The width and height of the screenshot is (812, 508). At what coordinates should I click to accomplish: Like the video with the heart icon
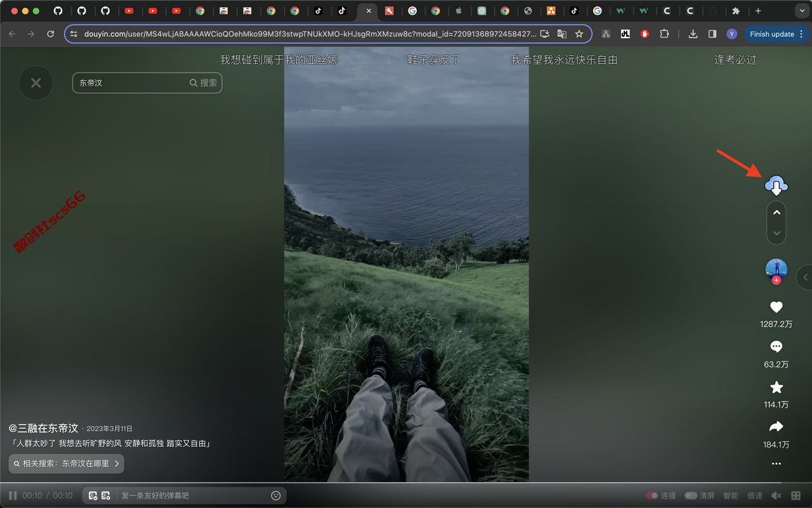click(776, 307)
